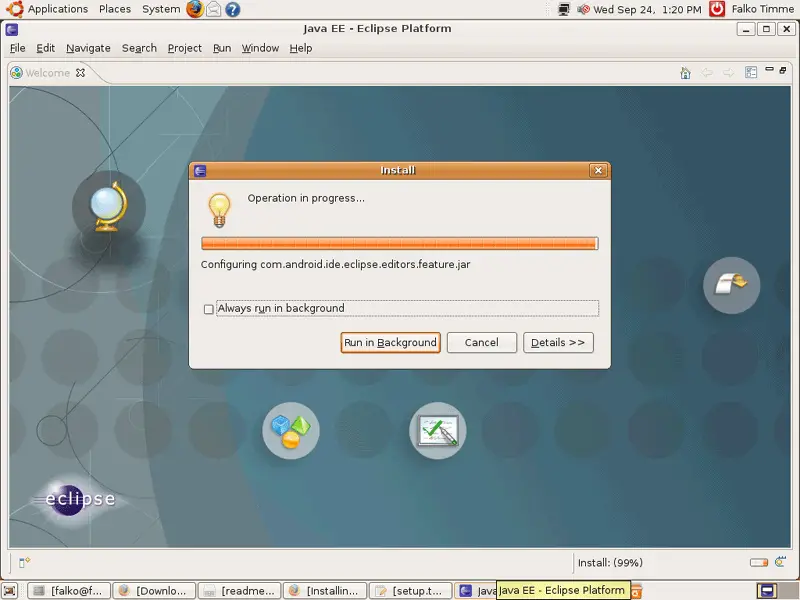Select the Welcome tab
This screenshot has width=800, height=600.
tap(47, 73)
